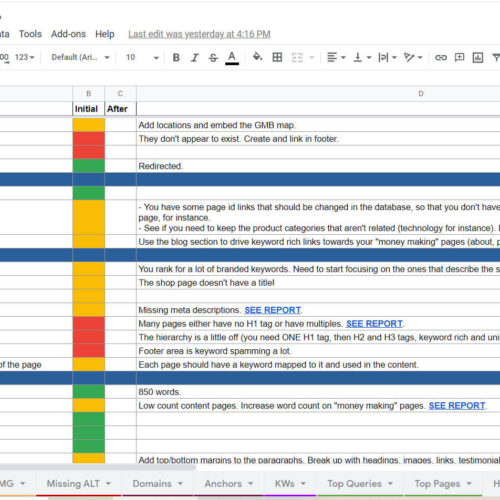Image resolution: width=500 pixels, height=500 pixels.
Task: Open the Missing ALT tab dropdown arrow
Action: coord(108,483)
